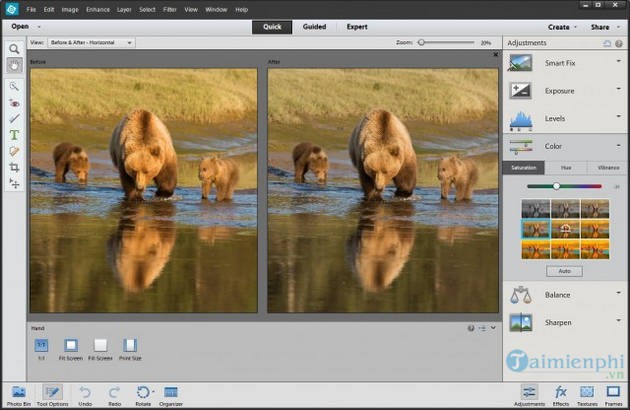Select the Saturation tab
This screenshot has width=630, height=410.
tap(524, 168)
